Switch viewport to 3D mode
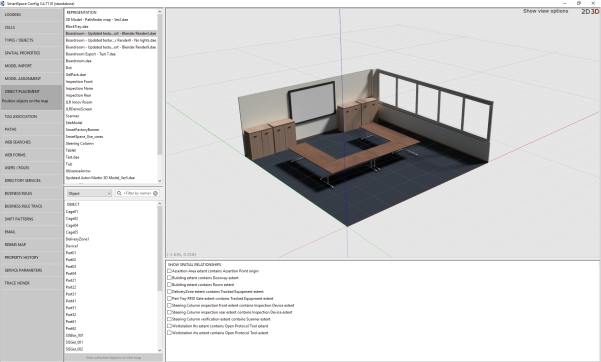This screenshot has height=362, width=601. pyautogui.click(x=595, y=12)
